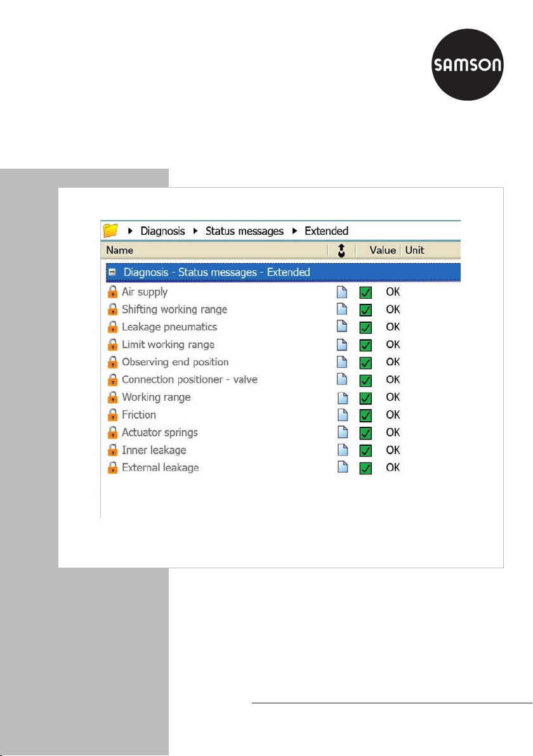Image resolution: width=533 pixels, height=756 pixels.
Task: Click the green check status for Observing end position
Action: coord(365,363)
